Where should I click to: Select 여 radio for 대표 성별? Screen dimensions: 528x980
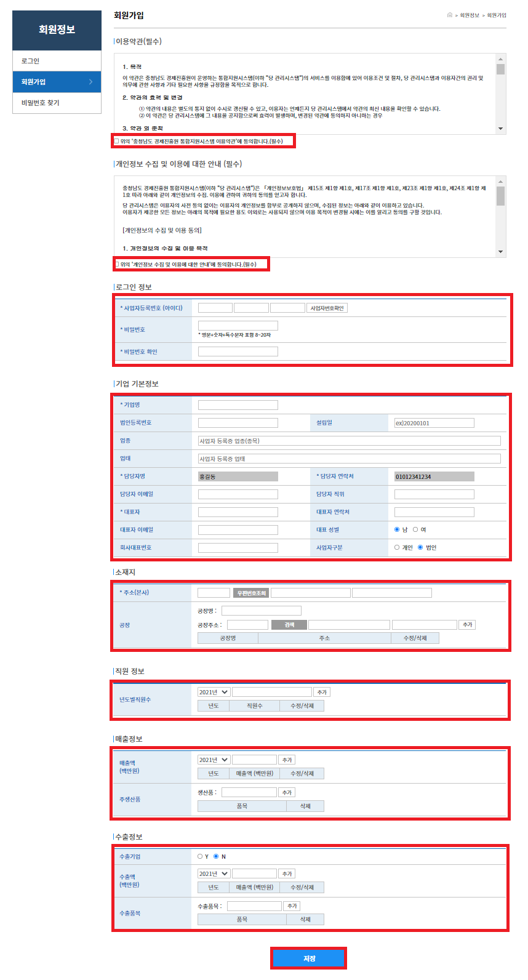click(x=415, y=529)
